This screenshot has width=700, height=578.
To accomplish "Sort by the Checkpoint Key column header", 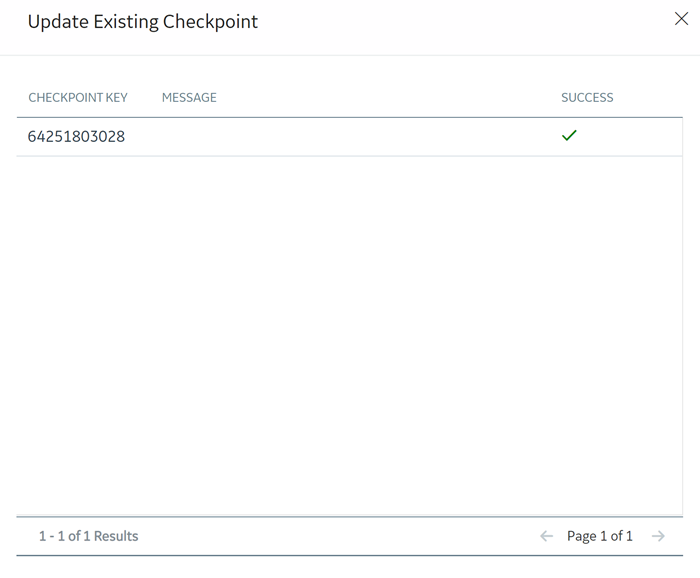I will click(78, 97).
